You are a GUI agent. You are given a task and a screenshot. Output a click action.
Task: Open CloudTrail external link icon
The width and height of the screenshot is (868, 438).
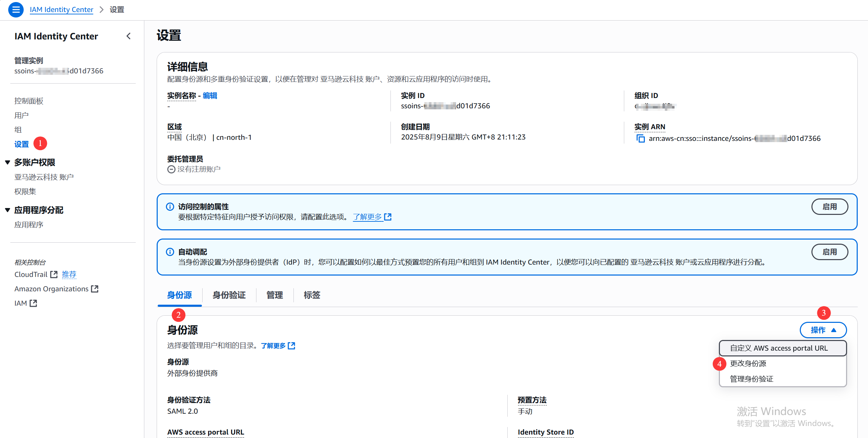point(54,275)
